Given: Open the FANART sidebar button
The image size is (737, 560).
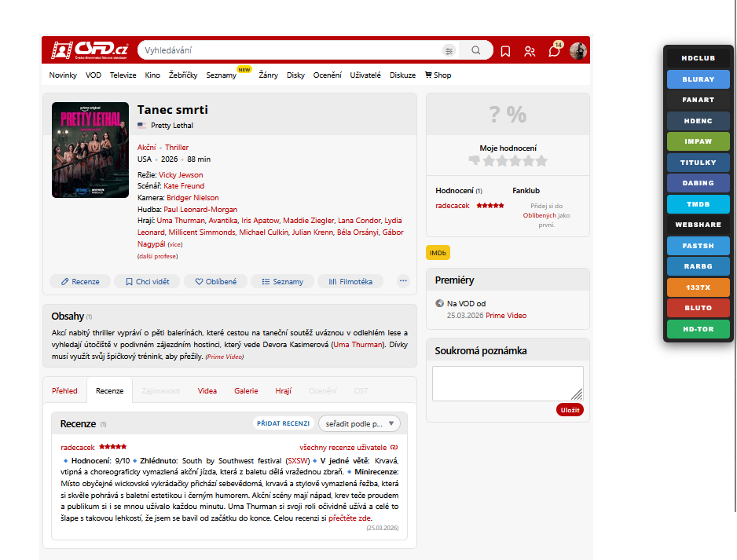Looking at the screenshot, I should tap(698, 100).
